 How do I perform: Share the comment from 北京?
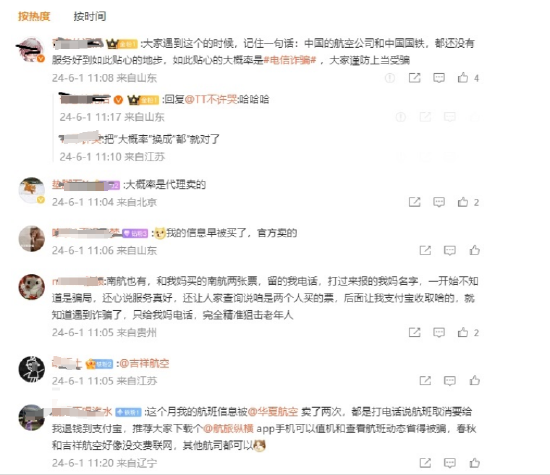click(414, 202)
